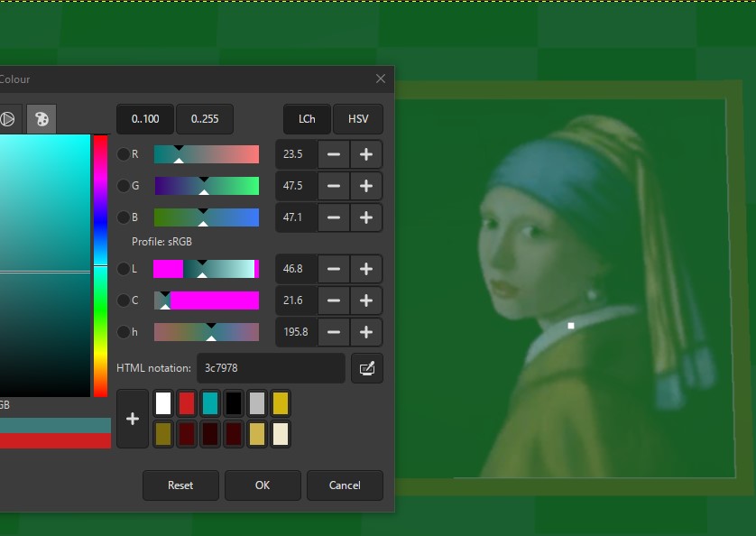This screenshot has height=536, width=756.
Task: Select the B channel radio button
Action: [x=124, y=217]
